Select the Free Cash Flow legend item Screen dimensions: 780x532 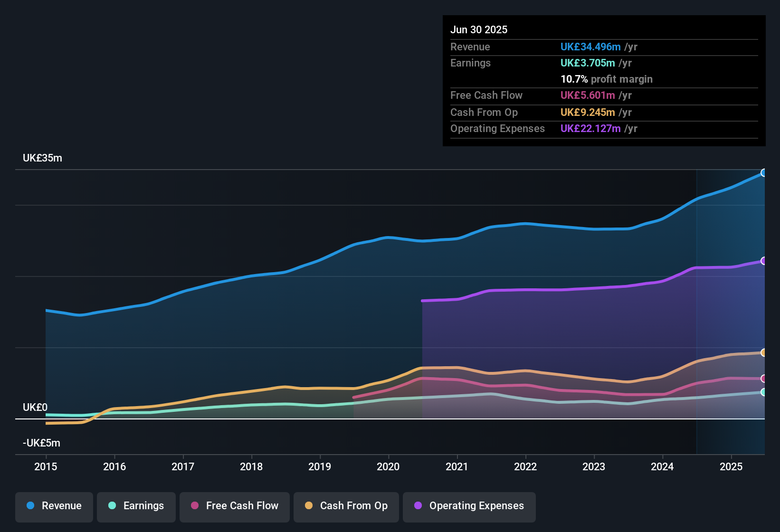point(234,506)
